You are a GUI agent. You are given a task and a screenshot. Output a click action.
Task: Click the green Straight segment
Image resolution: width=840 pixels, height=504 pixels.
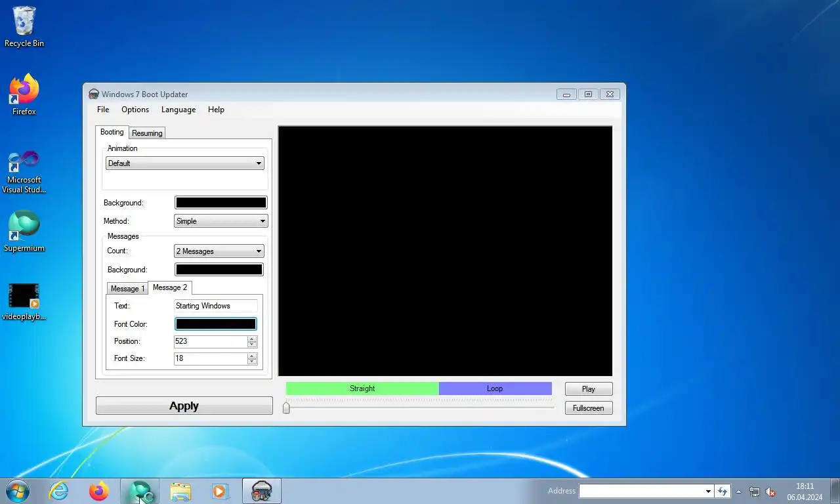click(x=362, y=388)
